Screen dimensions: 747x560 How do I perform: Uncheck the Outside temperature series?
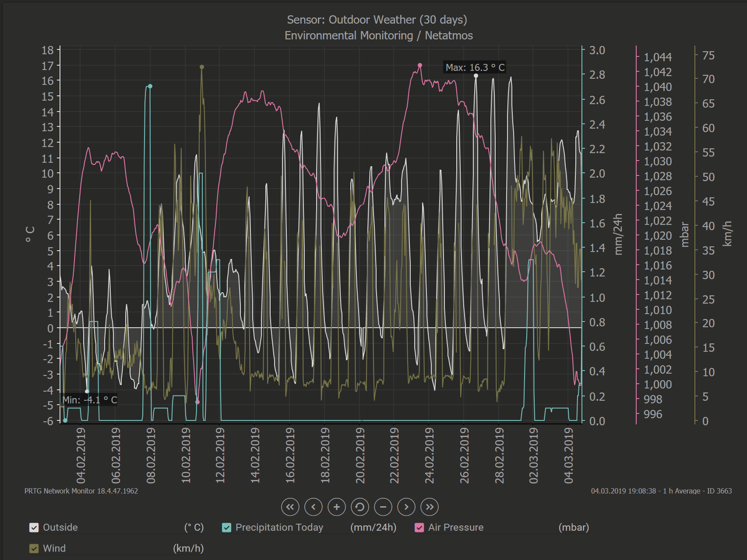click(x=34, y=528)
